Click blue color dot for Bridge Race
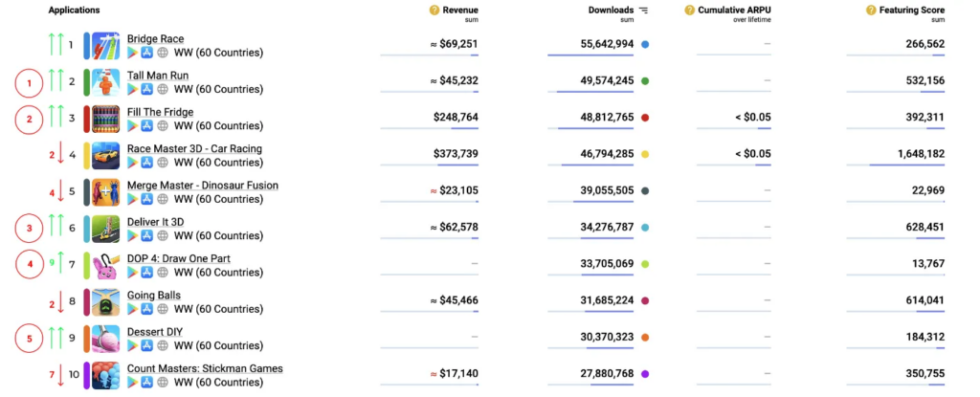This screenshot has width=980, height=397. [x=646, y=45]
